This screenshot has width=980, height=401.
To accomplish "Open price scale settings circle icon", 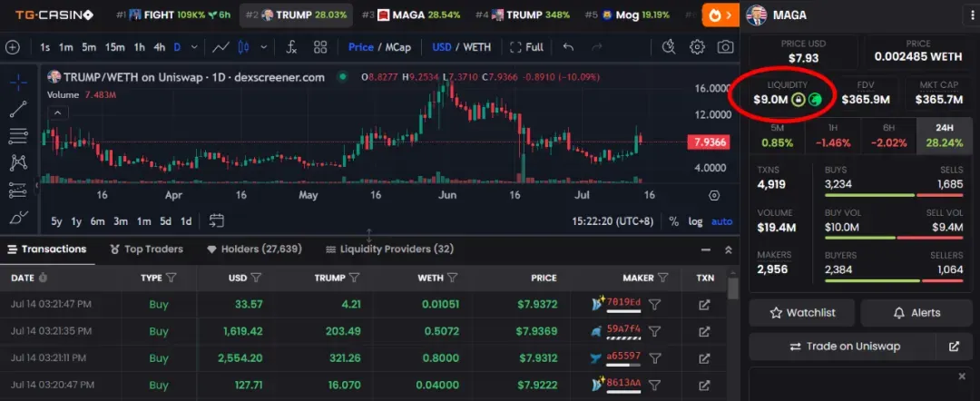I will pos(714,195).
